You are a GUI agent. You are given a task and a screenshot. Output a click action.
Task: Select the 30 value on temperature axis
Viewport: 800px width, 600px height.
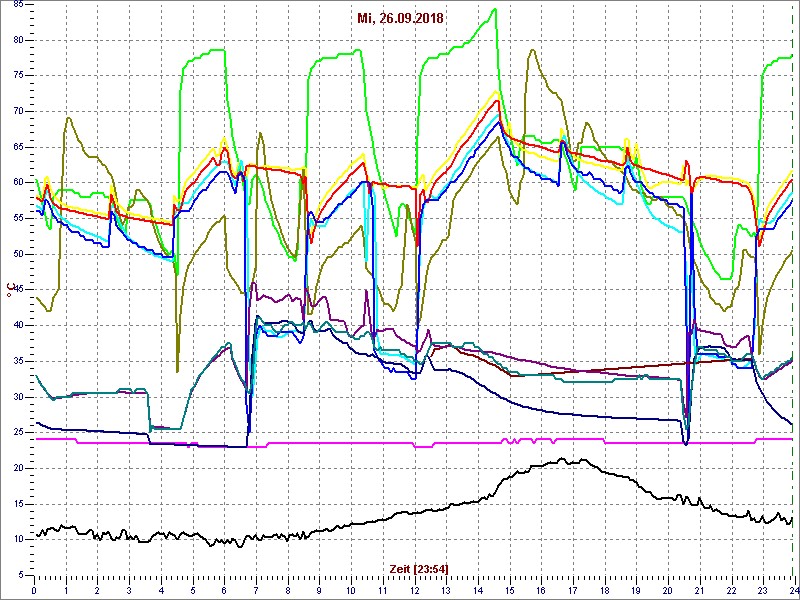[18, 397]
